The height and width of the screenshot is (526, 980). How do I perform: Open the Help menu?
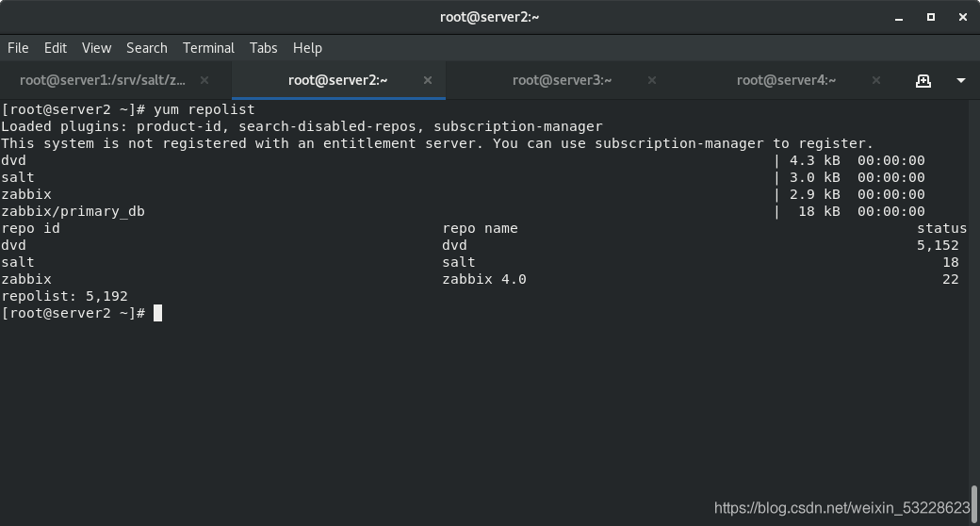(x=307, y=48)
